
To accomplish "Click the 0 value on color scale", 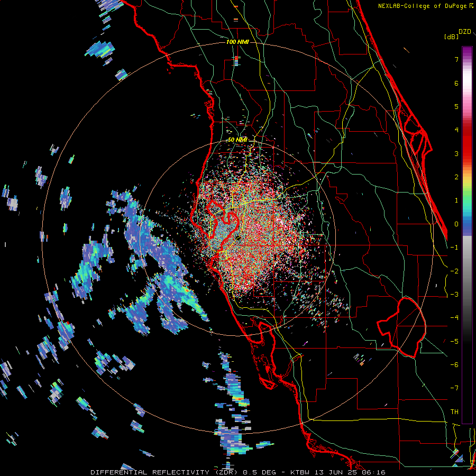I will (x=456, y=224).
